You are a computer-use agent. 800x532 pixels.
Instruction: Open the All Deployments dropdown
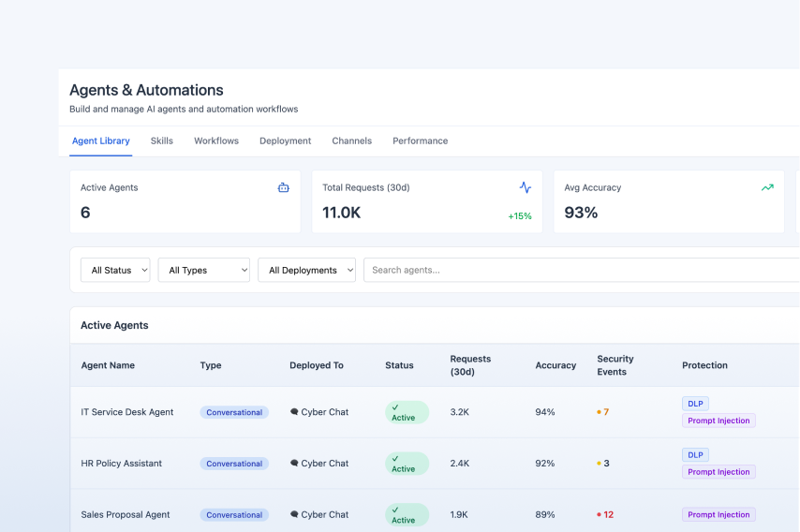(x=306, y=270)
